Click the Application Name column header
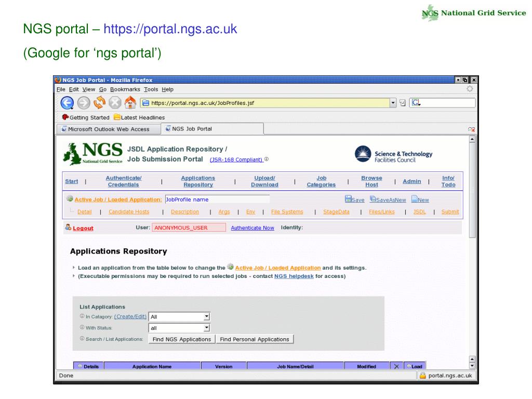The image size is (532, 399). click(152, 366)
